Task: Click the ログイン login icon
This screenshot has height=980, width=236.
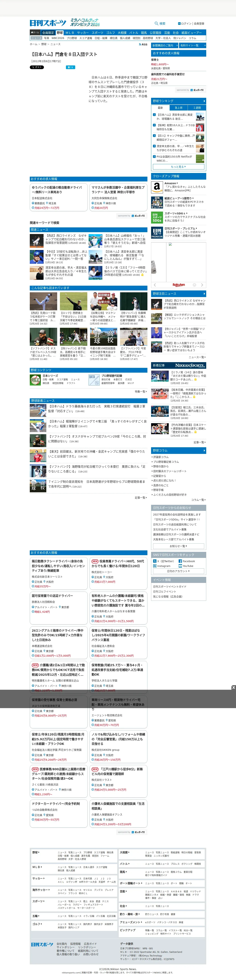Action: (x=179, y=24)
